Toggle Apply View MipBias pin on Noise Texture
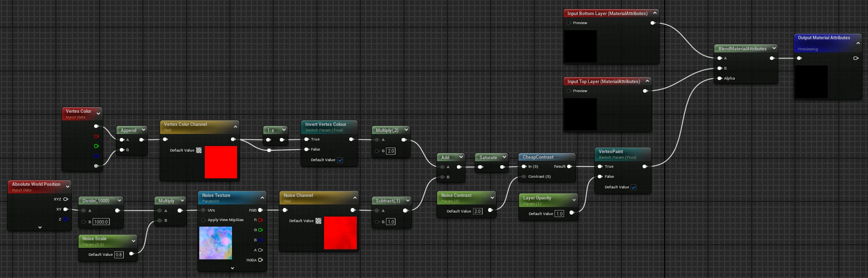Screen dimensions: 868x278 coord(203,220)
